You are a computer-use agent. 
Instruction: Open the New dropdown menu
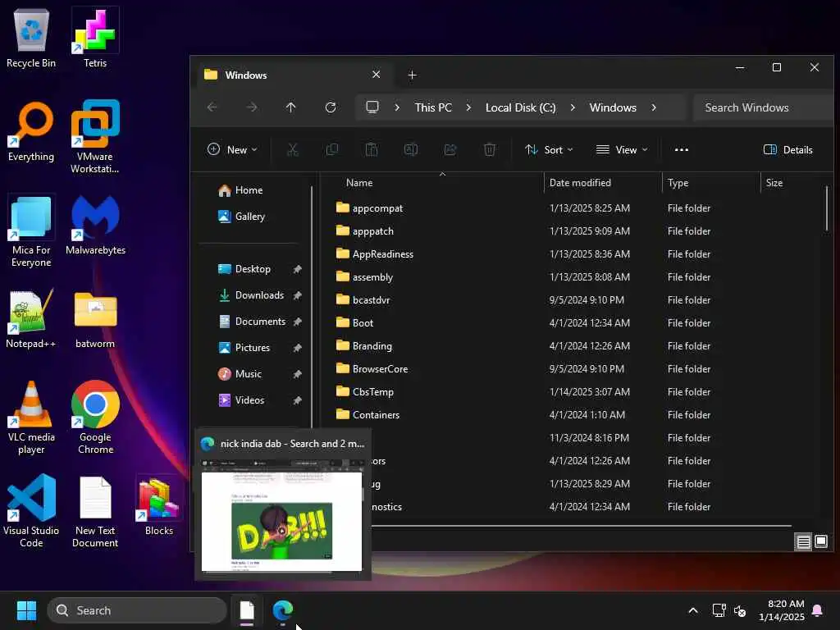(232, 150)
